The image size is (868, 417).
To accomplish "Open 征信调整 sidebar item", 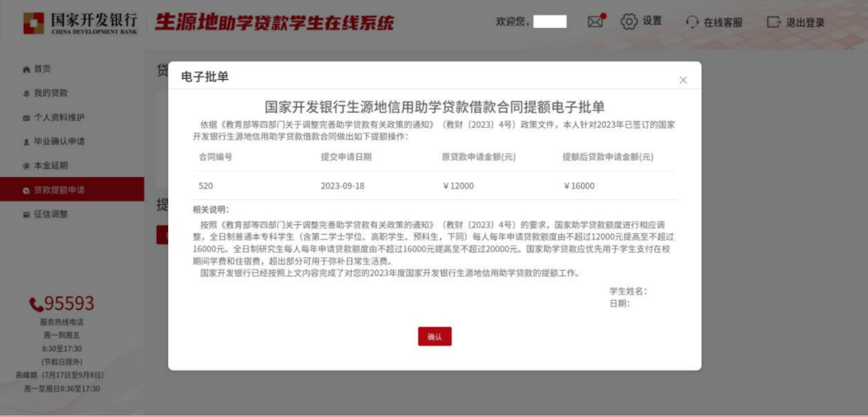I will click(51, 214).
